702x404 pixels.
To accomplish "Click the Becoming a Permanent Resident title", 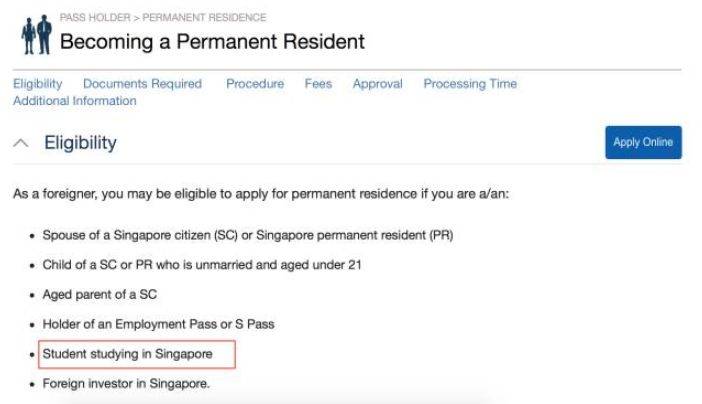I will pyautogui.click(x=212, y=42).
